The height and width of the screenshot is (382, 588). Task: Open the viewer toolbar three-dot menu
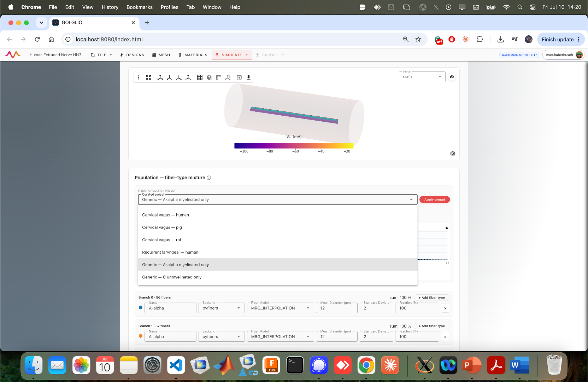(x=138, y=77)
